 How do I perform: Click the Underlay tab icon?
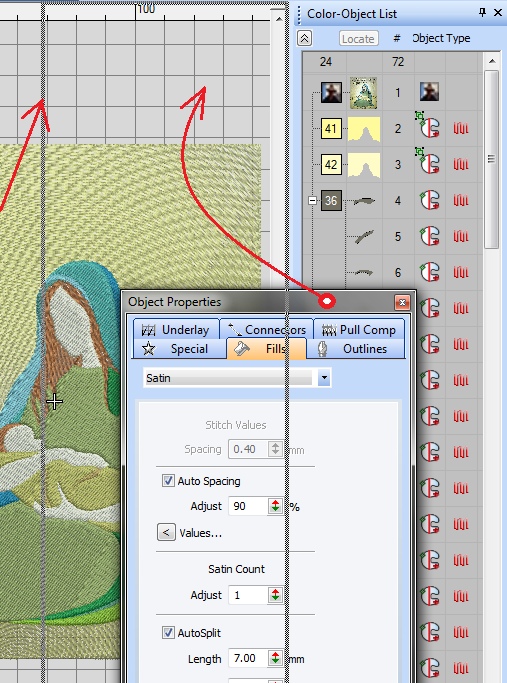(x=149, y=330)
